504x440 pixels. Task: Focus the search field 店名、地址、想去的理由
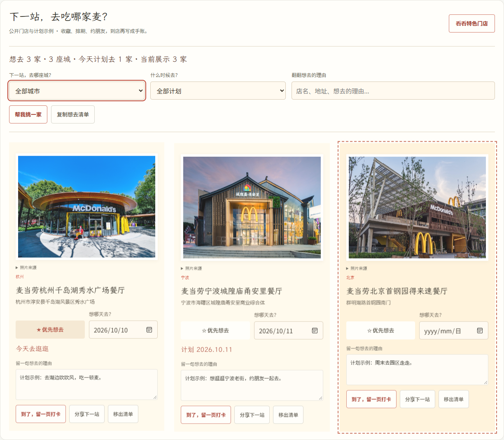(x=393, y=91)
